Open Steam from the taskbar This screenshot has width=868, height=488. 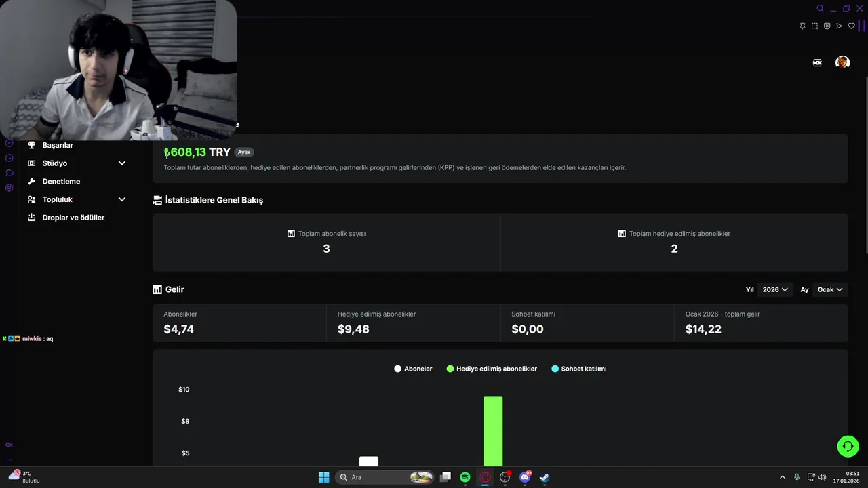pyautogui.click(x=545, y=477)
